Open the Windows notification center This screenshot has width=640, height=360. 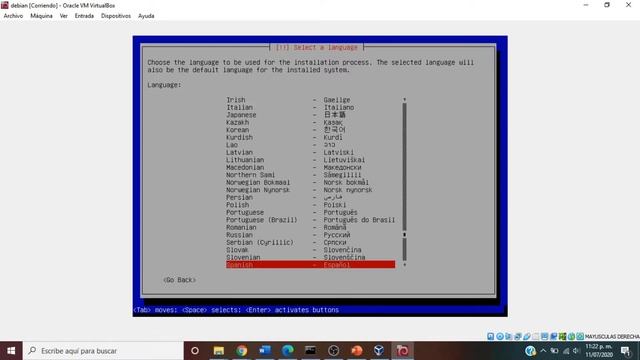coord(626,351)
